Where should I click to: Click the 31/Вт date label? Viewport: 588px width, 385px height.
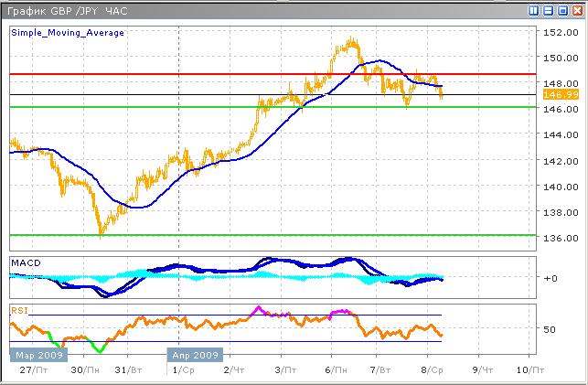128,370
